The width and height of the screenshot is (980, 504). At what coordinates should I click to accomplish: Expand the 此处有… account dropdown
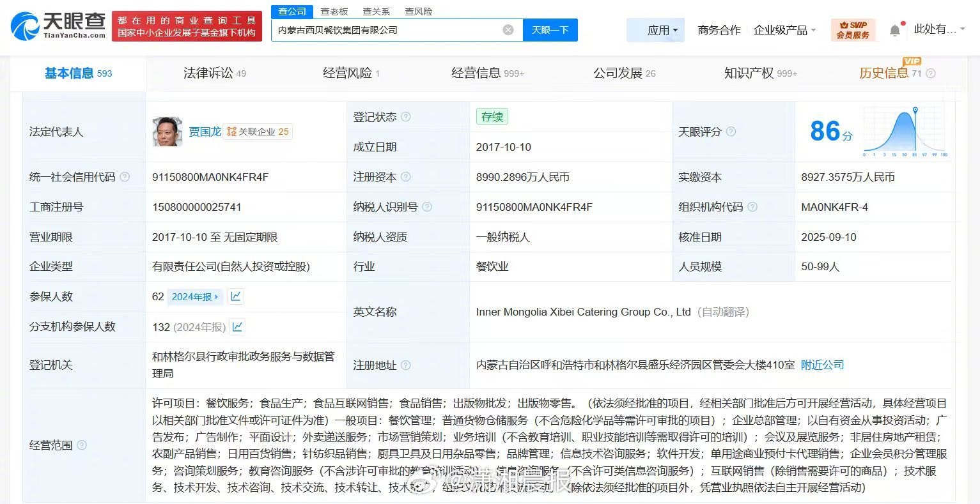point(939,29)
